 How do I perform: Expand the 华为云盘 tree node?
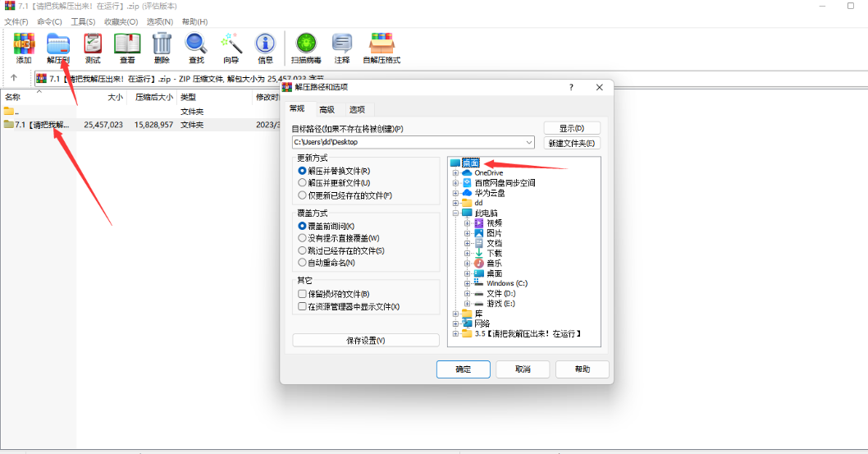(x=455, y=193)
